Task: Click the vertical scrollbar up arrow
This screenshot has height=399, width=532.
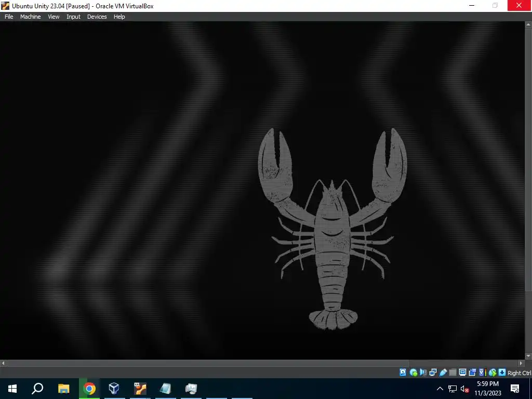Action: tap(528, 25)
